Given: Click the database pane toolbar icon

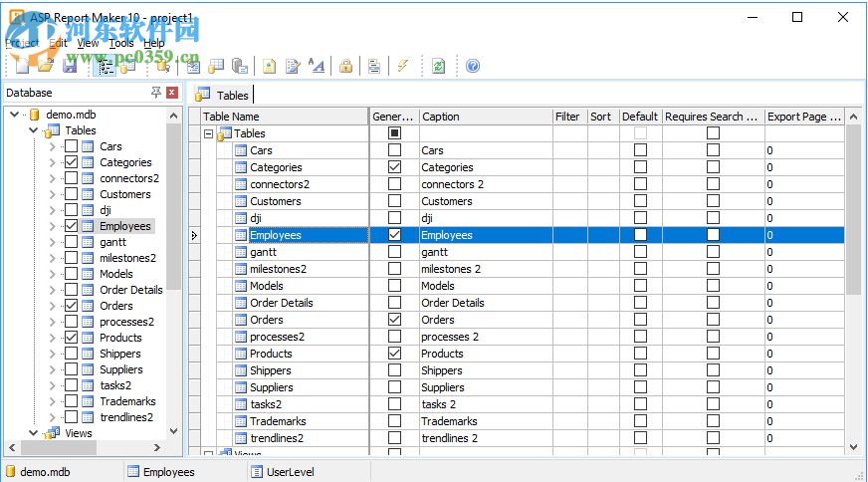Looking at the screenshot, I should 127,66.
